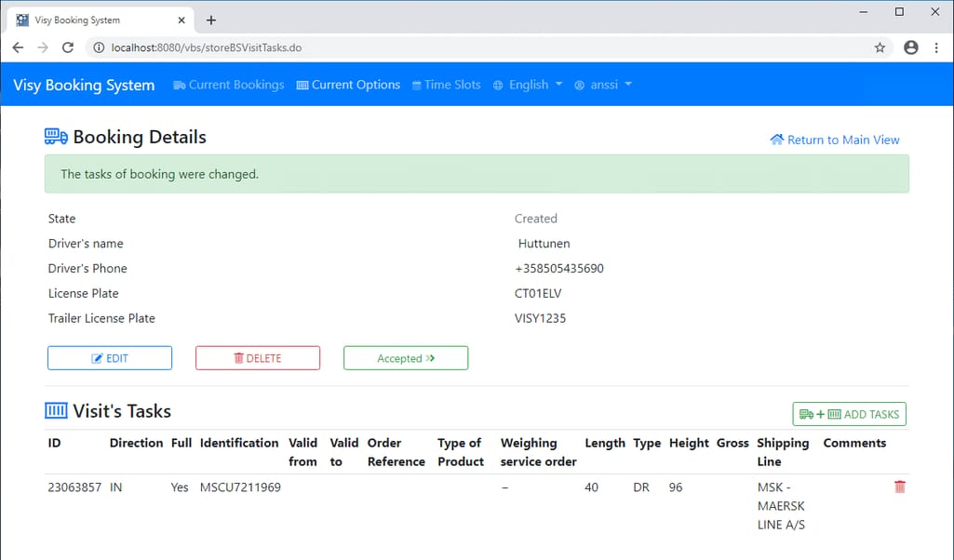Expand the English language dropdown
This screenshot has height=560, width=954.
pos(528,85)
